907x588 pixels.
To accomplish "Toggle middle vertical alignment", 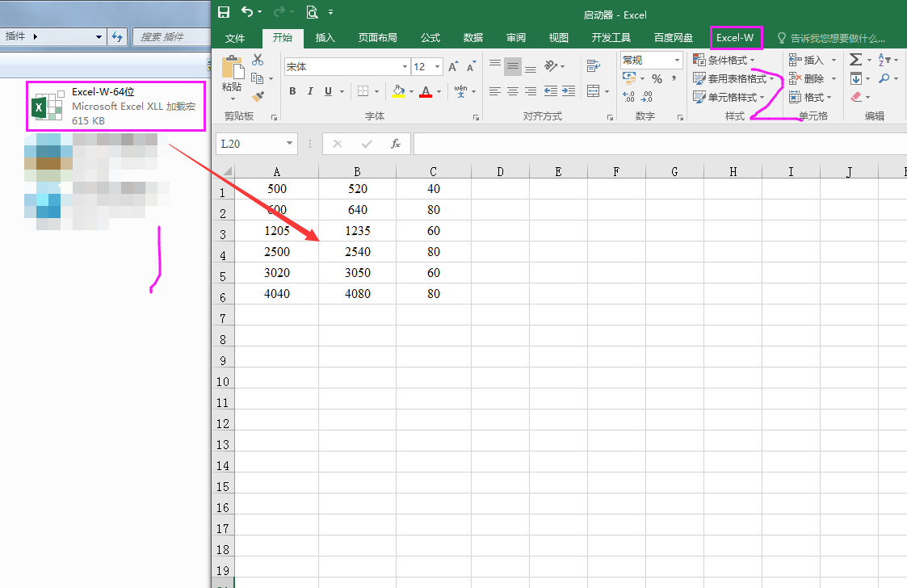I will tap(513, 66).
